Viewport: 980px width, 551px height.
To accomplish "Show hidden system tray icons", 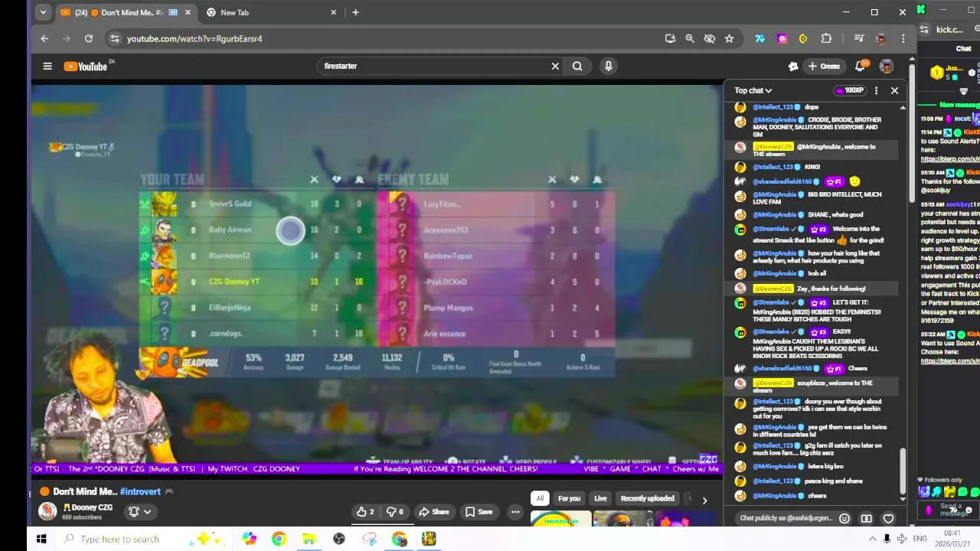I will point(872,539).
